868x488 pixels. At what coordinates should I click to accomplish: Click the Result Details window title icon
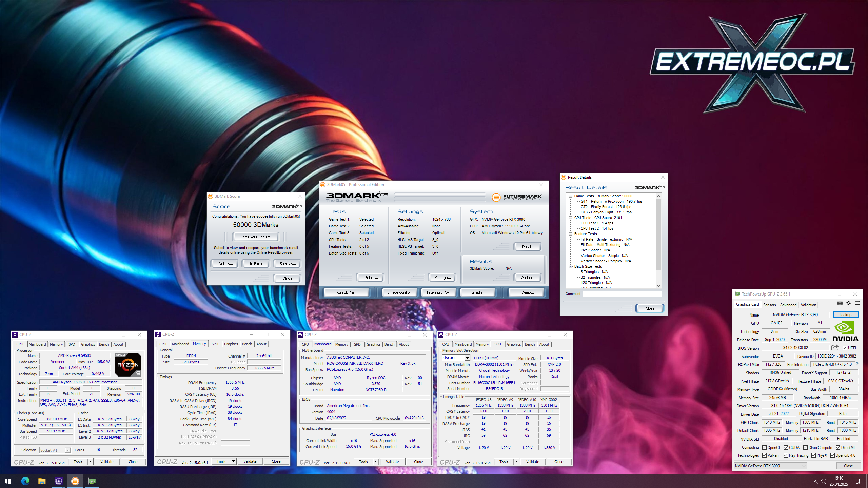pyautogui.click(x=564, y=177)
